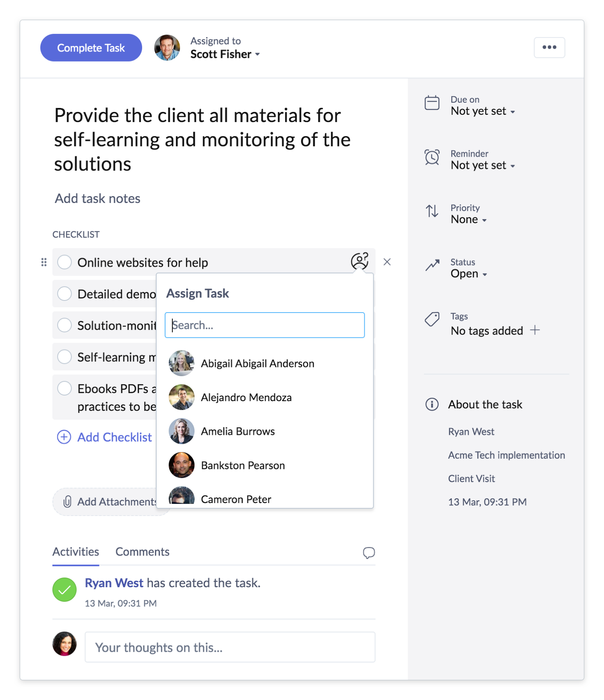The width and height of the screenshot is (604, 700).
Task: Click the plus icon to add tags
Action: (x=535, y=330)
